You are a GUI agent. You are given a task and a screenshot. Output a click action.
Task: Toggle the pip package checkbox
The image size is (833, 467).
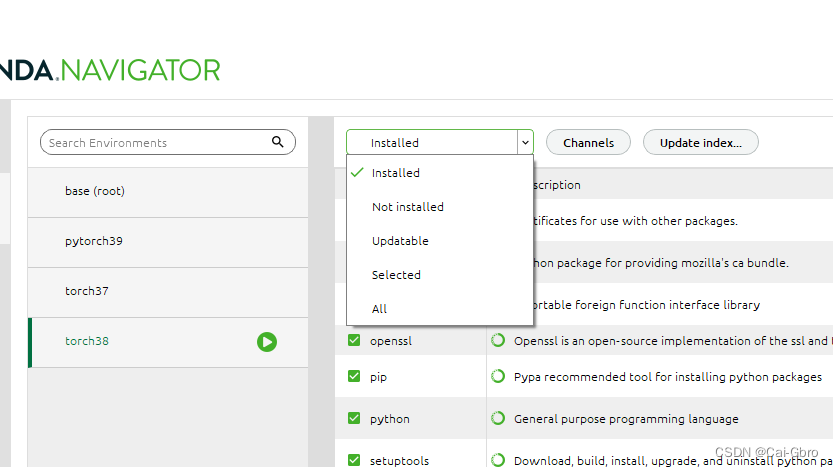point(354,376)
